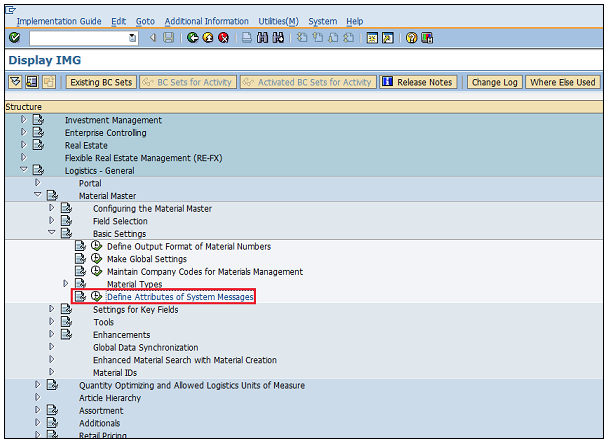Click the Where Else Used button
Screen dimensions: 609x445
click(562, 82)
